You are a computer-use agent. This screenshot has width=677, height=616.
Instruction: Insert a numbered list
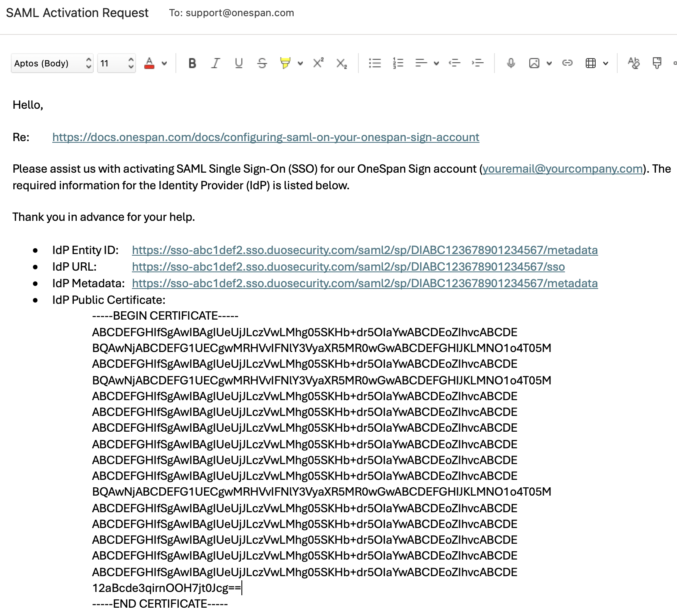(398, 64)
